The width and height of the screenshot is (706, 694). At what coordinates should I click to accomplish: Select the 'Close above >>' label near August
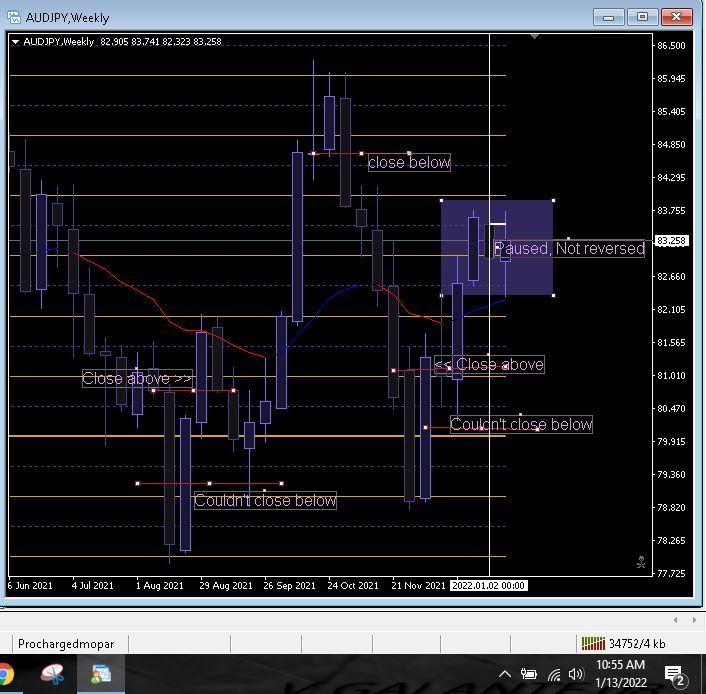coord(137,379)
